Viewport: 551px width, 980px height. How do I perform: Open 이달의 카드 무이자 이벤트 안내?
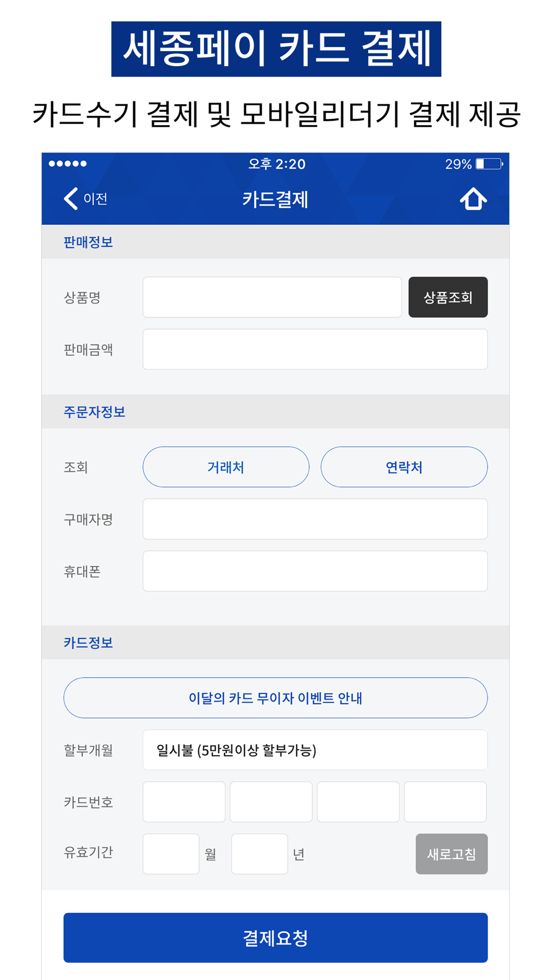pyautogui.click(x=275, y=698)
